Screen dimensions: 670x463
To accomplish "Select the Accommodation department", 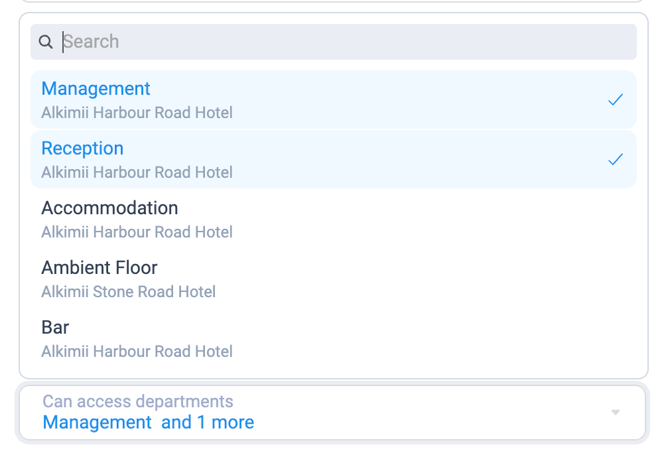I will tap(333, 219).
